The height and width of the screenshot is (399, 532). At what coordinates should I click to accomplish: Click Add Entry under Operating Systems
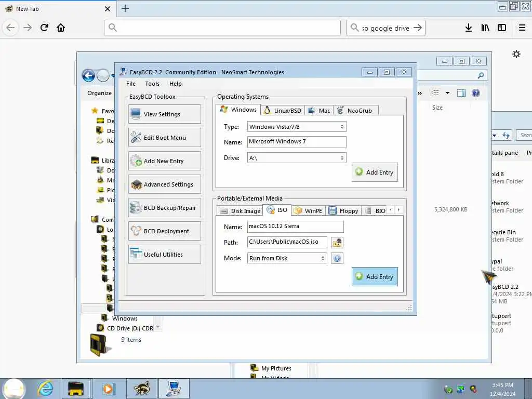click(375, 172)
